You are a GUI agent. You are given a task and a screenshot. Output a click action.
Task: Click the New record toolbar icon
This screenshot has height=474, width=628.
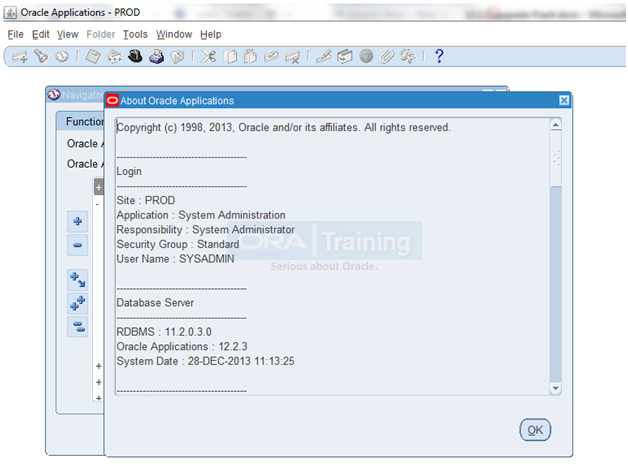[x=20, y=57]
